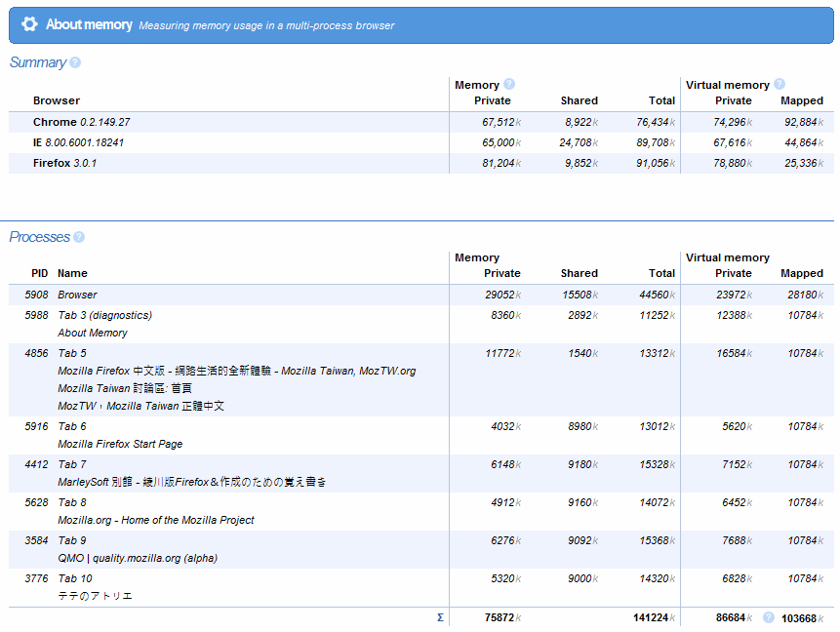840x632 pixels.
Task: Click the gear icon beside About memory
Action: coord(29,24)
